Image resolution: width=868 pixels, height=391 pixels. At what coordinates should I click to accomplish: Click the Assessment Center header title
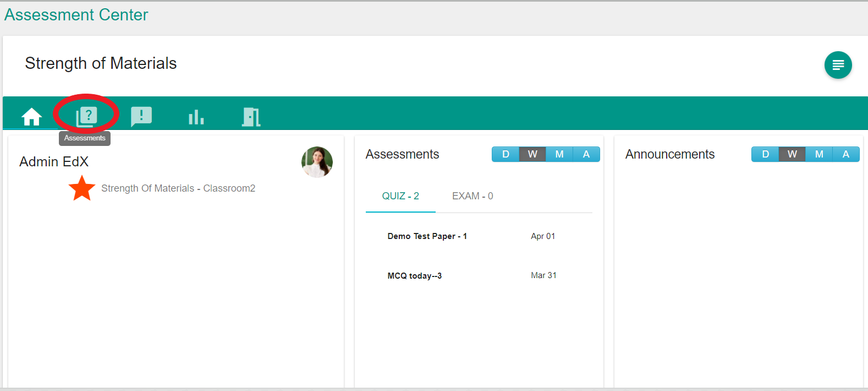(x=76, y=15)
